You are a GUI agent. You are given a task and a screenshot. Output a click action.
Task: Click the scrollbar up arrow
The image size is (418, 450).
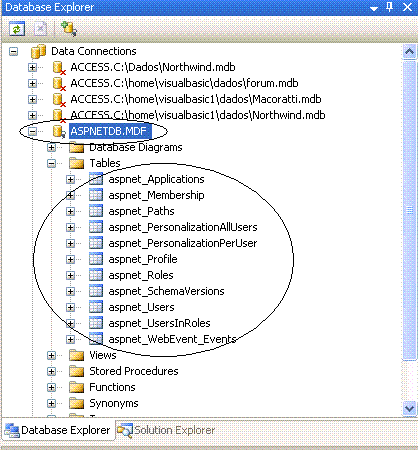[x=409, y=52]
